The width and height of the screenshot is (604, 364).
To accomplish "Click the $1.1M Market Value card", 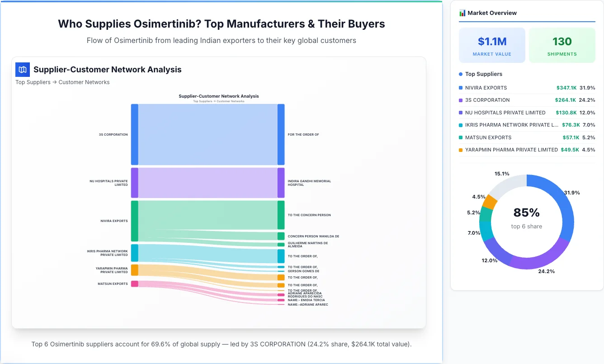I will [x=492, y=45].
